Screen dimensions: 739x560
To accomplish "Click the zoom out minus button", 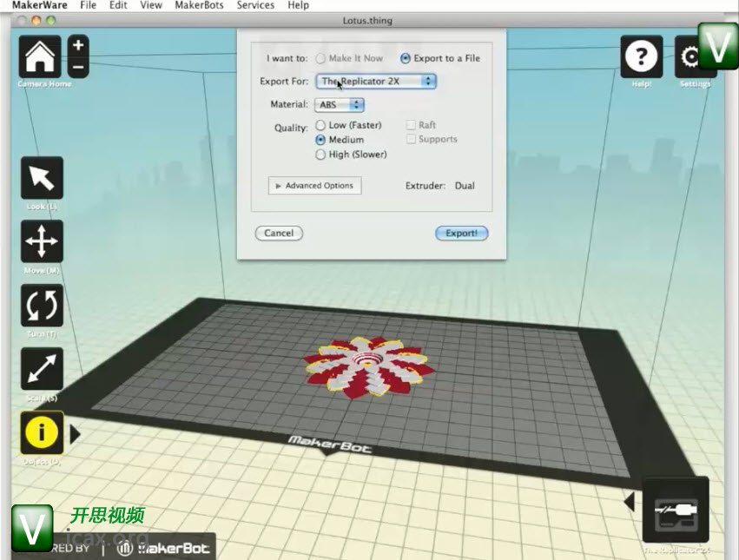I will (x=77, y=67).
